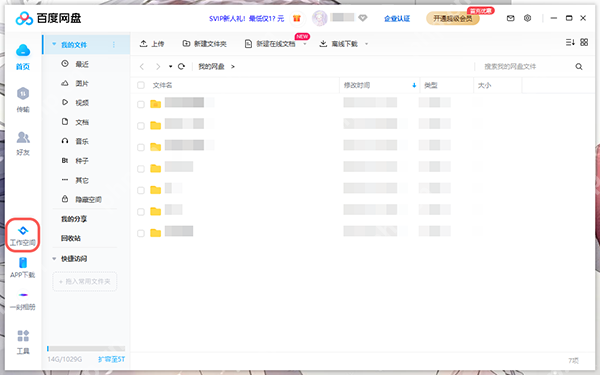The width and height of the screenshot is (600, 375).
Task: Open the mail messages icon
Action: 510,18
